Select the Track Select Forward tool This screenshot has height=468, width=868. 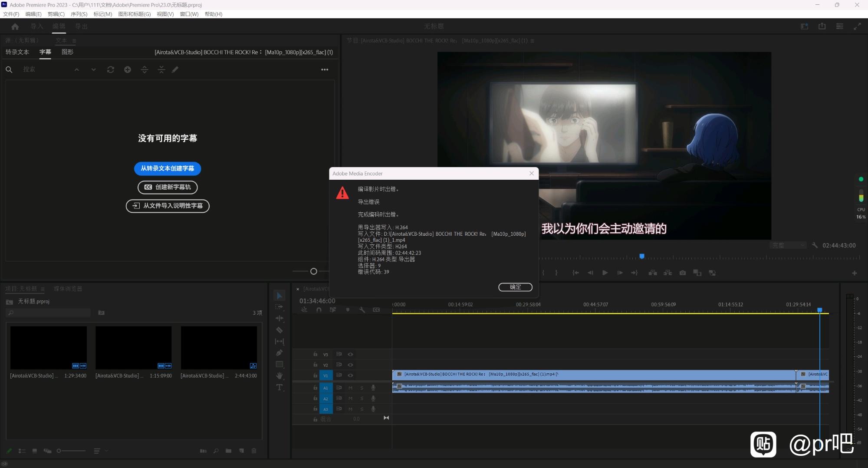(279, 307)
